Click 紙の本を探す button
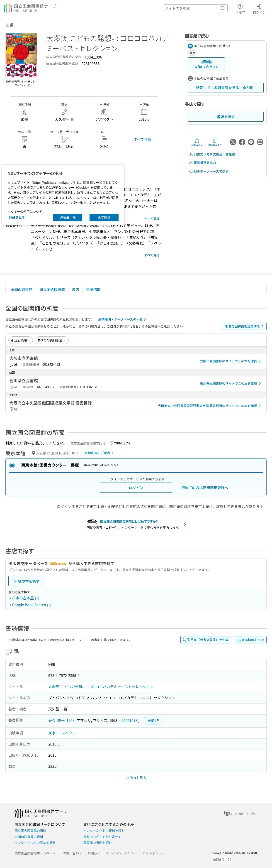The width and height of the screenshot is (272, 868). (26, 581)
